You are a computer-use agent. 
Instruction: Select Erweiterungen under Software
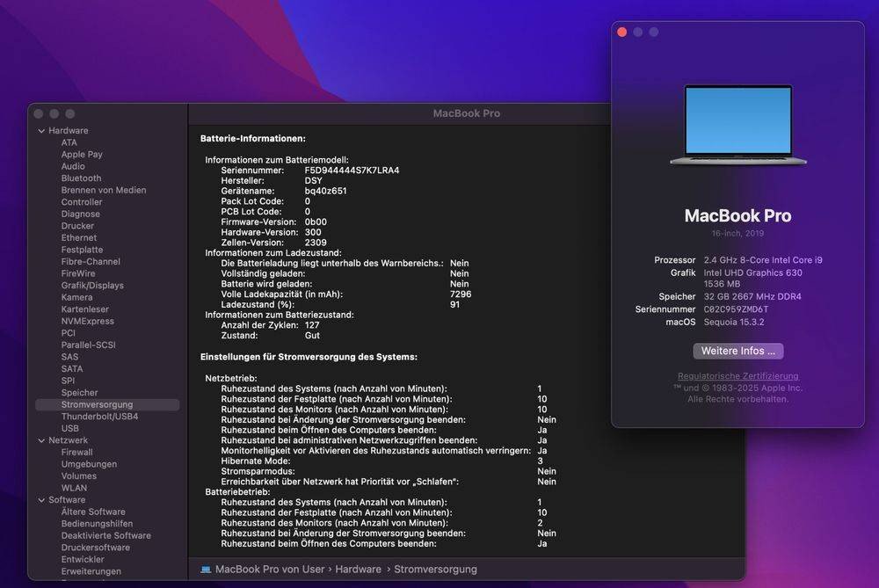[x=91, y=571]
